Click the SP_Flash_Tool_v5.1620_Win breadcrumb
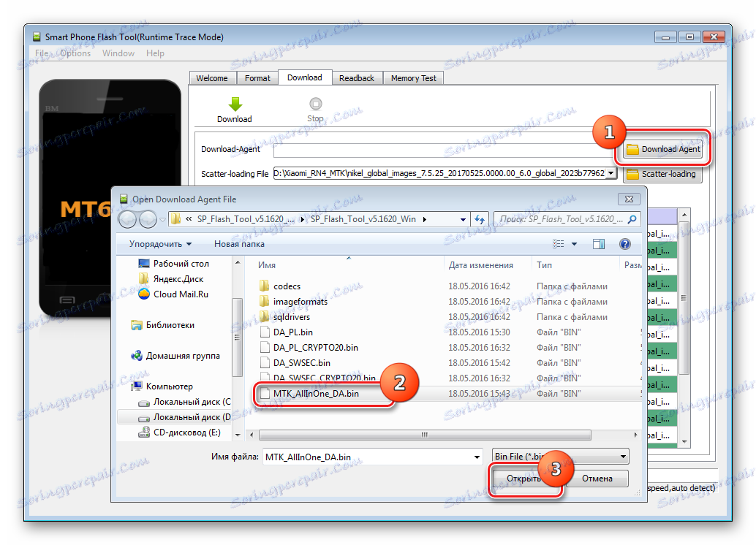 [x=363, y=219]
